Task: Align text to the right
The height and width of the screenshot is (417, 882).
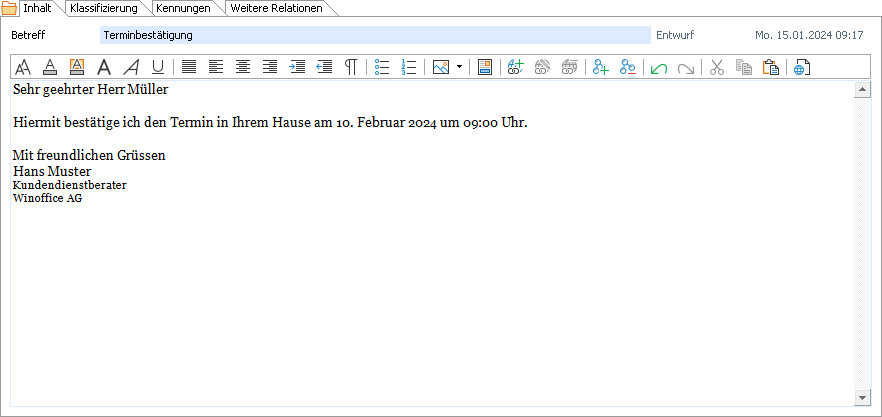Action: click(270, 68)
